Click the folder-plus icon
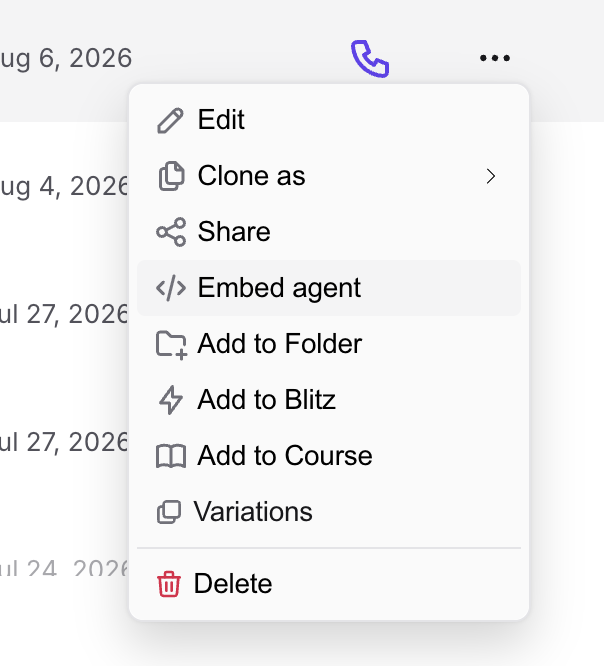 click(x=171, y=344)
